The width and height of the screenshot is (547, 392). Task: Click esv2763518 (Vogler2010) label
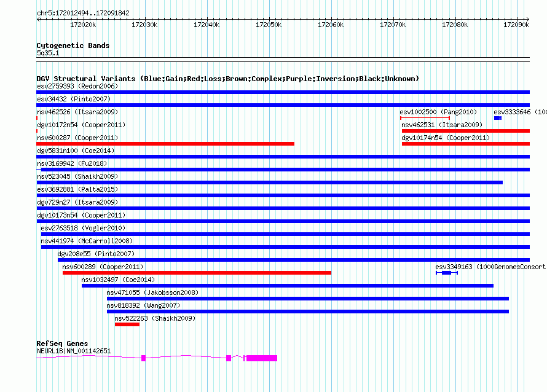click(83, 228)
